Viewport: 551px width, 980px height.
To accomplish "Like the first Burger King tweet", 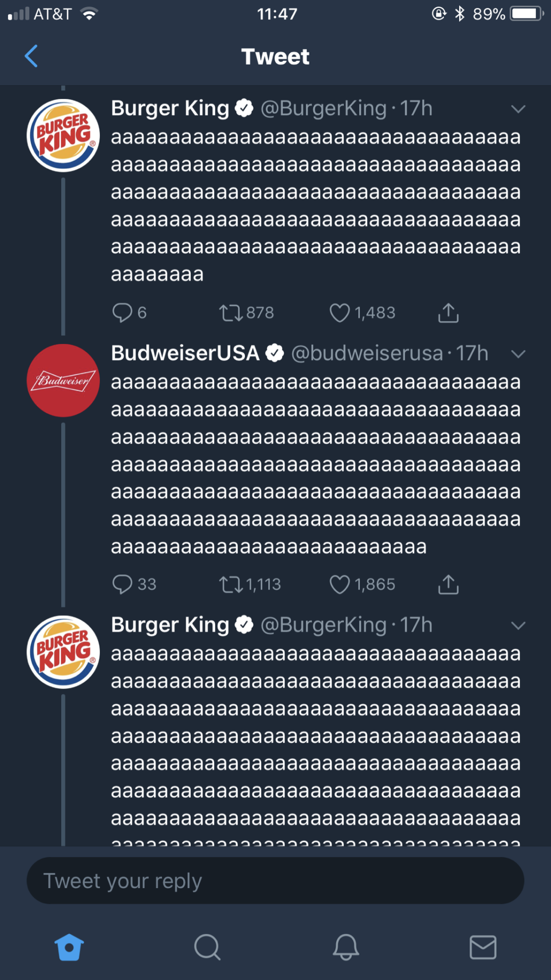I will (x=340, y=313).
